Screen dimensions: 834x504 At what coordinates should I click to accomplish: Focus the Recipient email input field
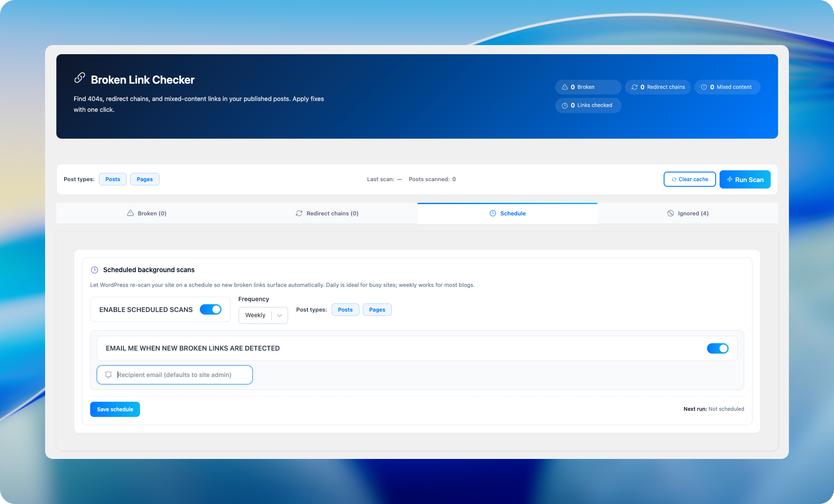coord(175,375)
